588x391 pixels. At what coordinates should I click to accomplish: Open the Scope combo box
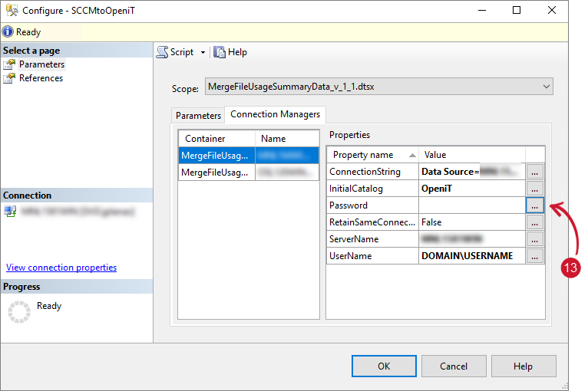coord(378,87)
